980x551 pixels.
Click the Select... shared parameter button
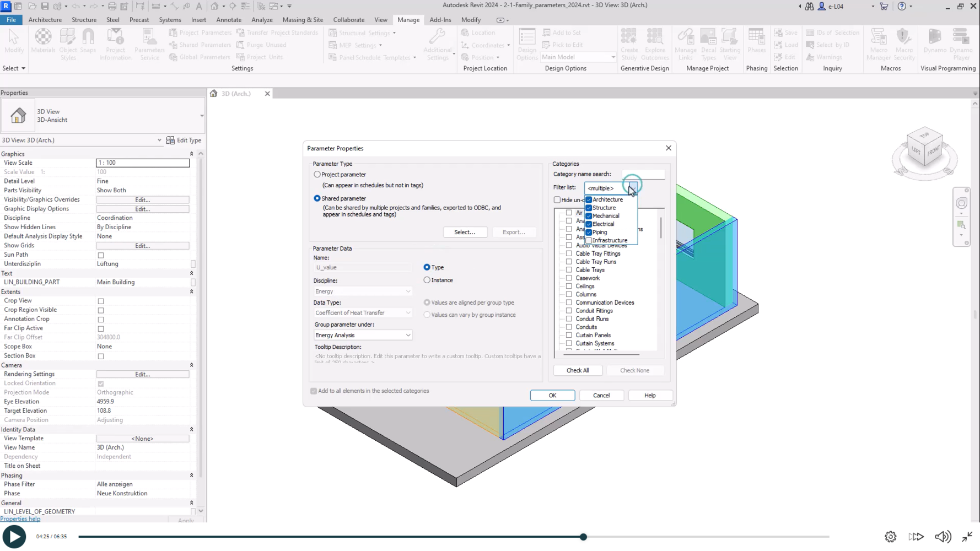(x=465, y=232)
